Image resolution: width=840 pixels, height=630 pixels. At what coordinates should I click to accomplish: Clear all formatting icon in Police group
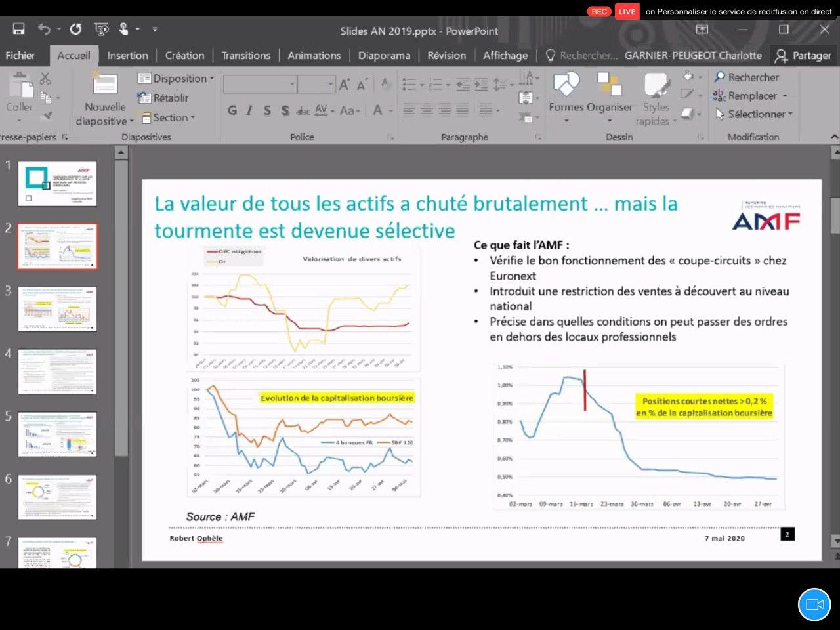(x=385, y=84)
